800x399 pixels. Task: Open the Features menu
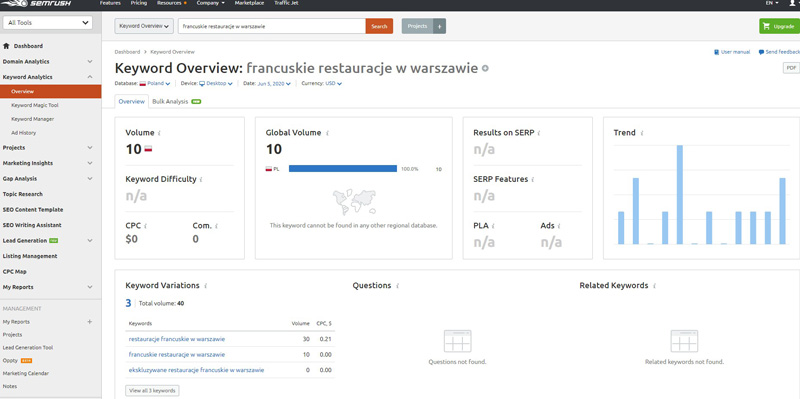pyautogui.click(x=110, y=3)
